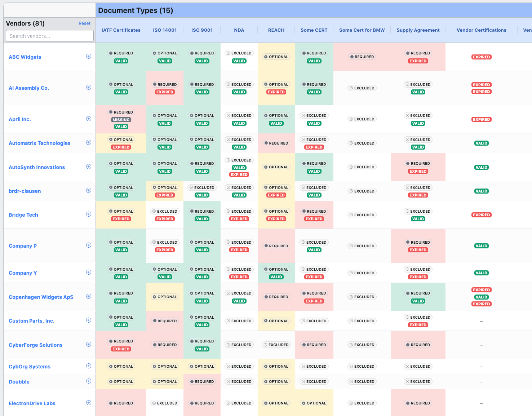Image resolution: width=532 pixels, height=416 pixels.
Task: Click the plus icon beside Doubble
Action: 89,381
